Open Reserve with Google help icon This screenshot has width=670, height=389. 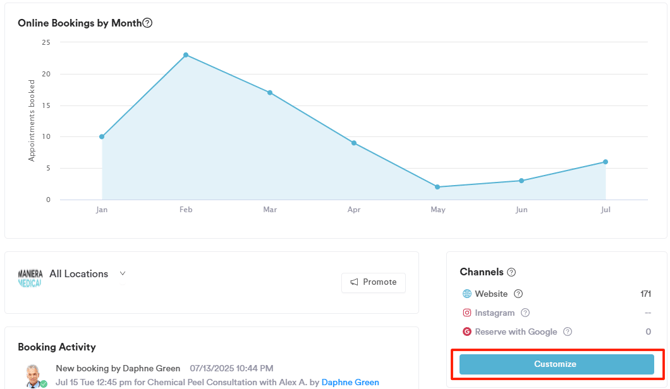pyautogui.click(x=567, y=332)
